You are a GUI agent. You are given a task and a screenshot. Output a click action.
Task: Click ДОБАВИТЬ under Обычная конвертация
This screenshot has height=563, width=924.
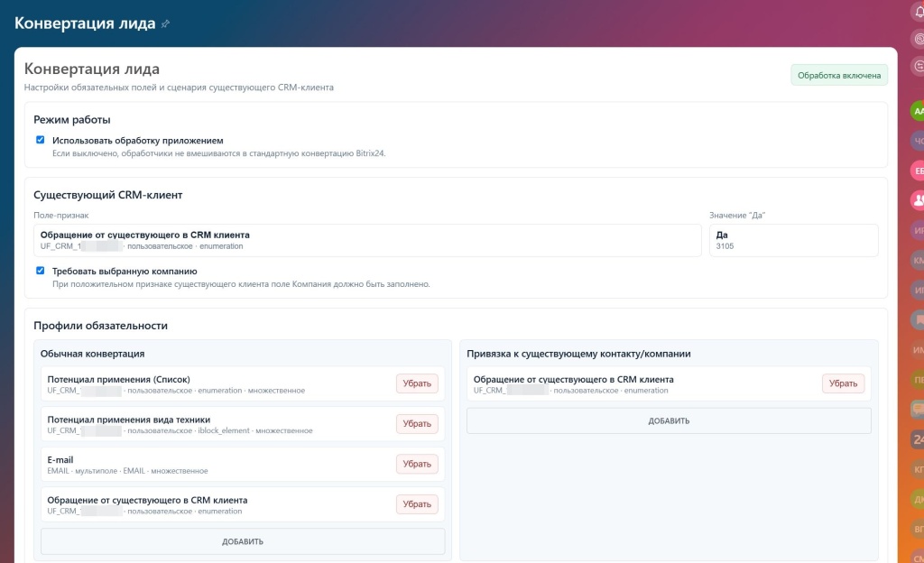pos(243,541)
